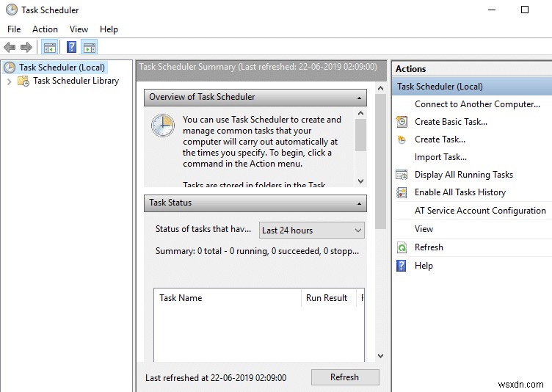Click the Task Scheduler (Local) clock tree icon
The height and width of the screenshot is (392, 552).
10,68
